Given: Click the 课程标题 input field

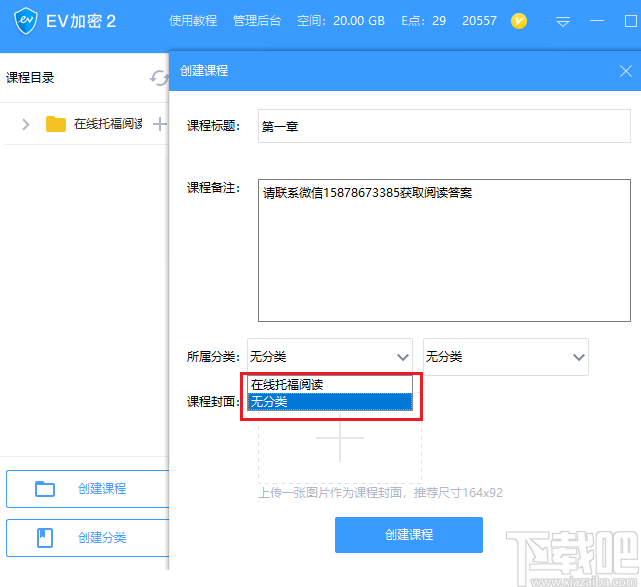Looking at the screenshot, I should (x=444, y=126).
